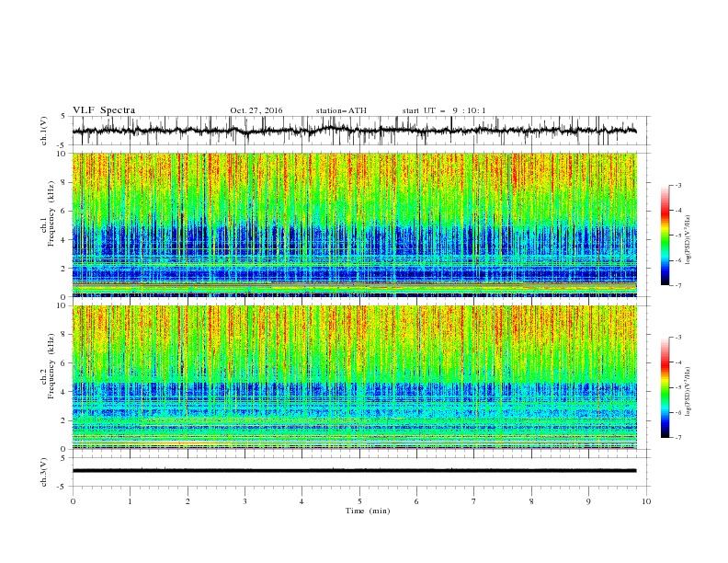The image size is (728, 563).
Task: Click the "8" kHz tick on ch.1 spectrogram
Action: coord(65,182)
